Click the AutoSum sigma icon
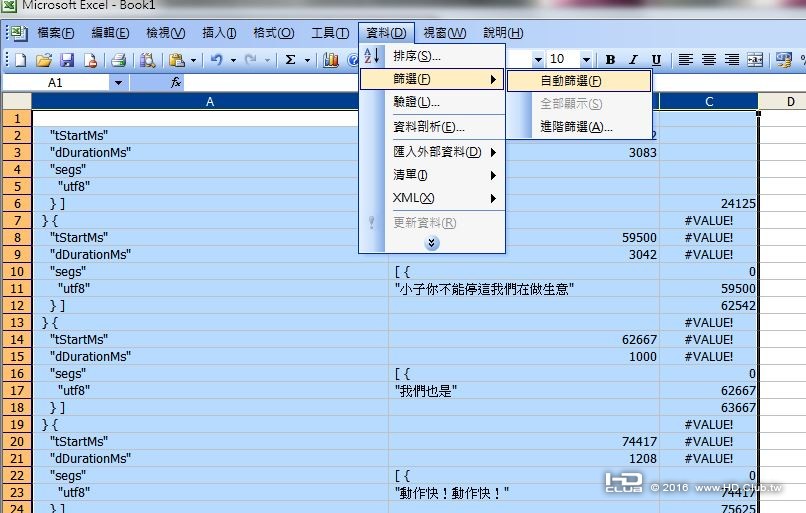The height and width of the screenshot is (513, 806). tap(290, 60)
